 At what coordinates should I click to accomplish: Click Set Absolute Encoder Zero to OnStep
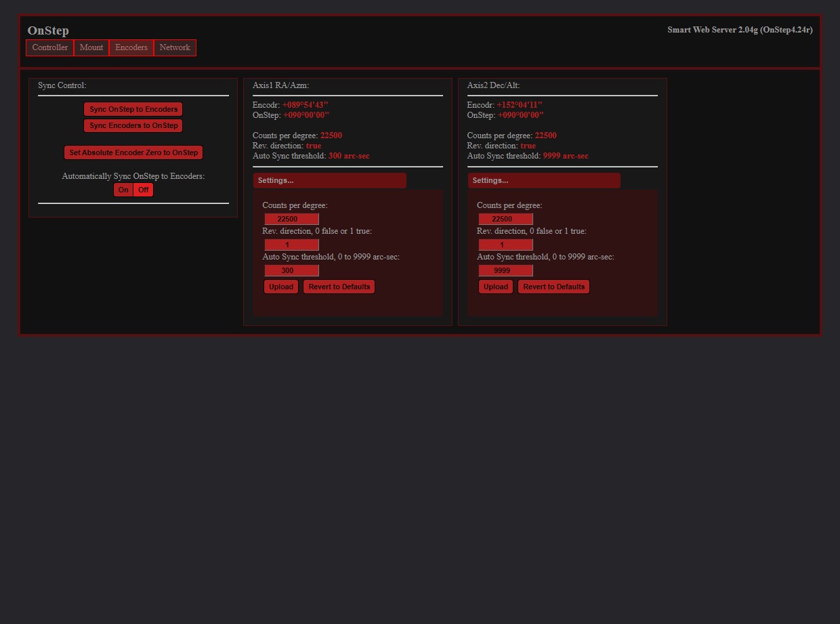(x=133, y=152)
